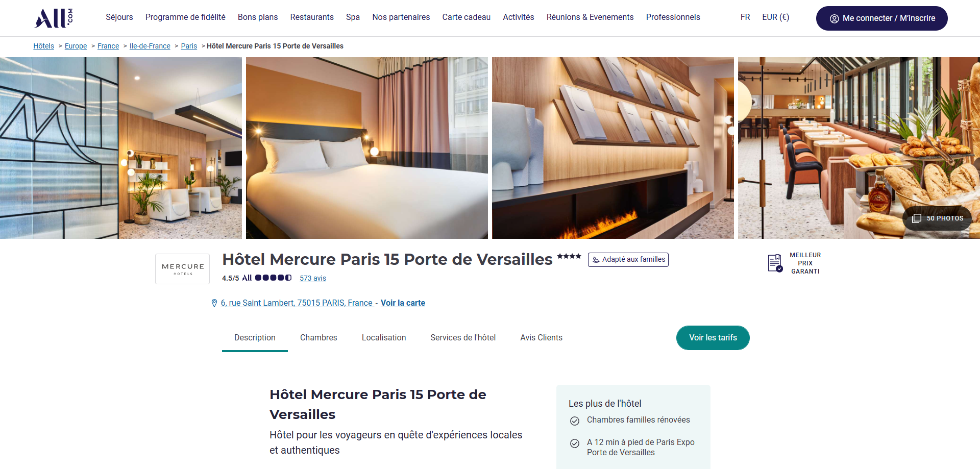Click the Mercure Hotels brand logo

pyautogui.click(x=183, y=269)
